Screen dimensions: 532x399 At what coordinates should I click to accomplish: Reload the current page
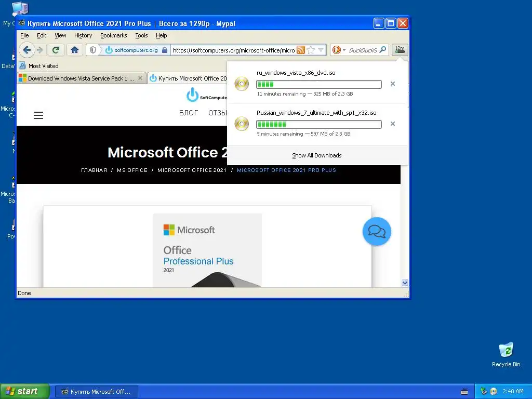click(x=56, y=50)
